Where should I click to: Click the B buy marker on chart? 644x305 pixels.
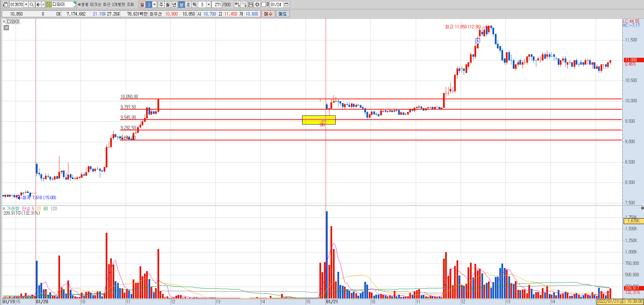pyautogui.click(x=322, y=124)
